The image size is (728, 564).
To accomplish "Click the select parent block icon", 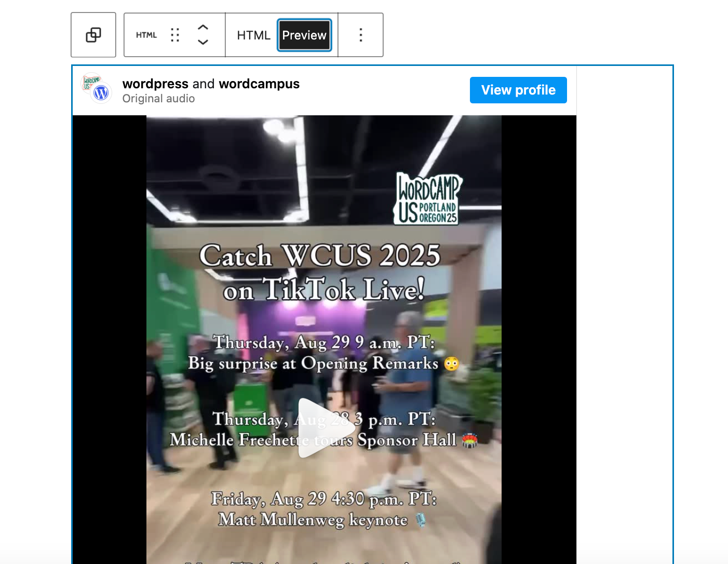I will (93, 35).
